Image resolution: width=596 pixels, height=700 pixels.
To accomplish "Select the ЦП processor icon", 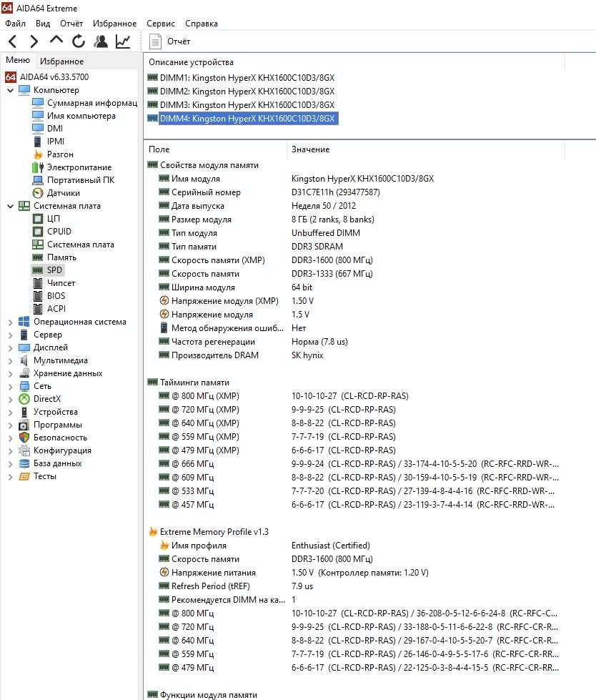I will pyautogui.click(x=38, y=219).
